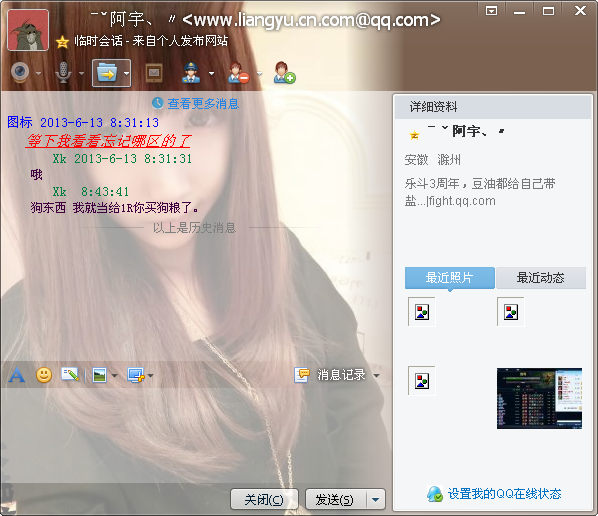Click the contact's avatar picture
Viewport: 598px width, 516px height.
point(28,30)
